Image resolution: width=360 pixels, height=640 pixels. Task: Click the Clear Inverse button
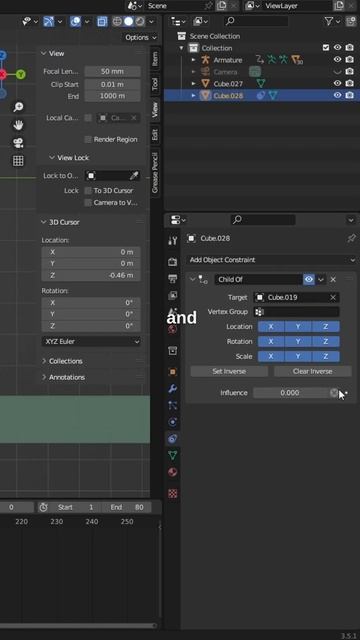point(313,371)
